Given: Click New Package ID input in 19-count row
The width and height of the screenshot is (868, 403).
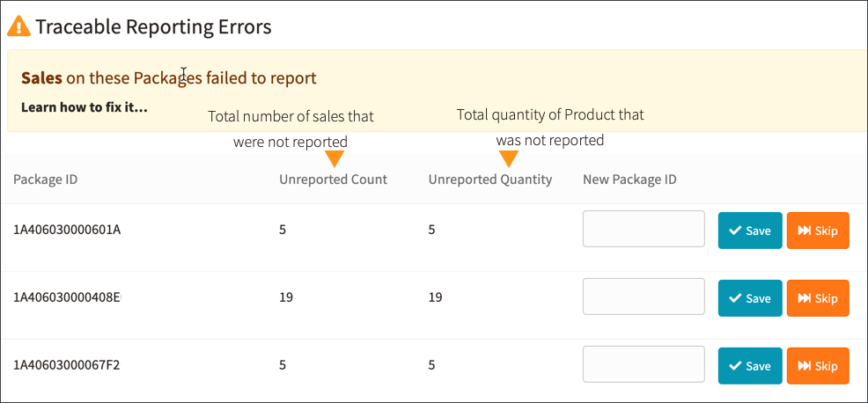Looking at the screenshot, I should click(644, 297).
